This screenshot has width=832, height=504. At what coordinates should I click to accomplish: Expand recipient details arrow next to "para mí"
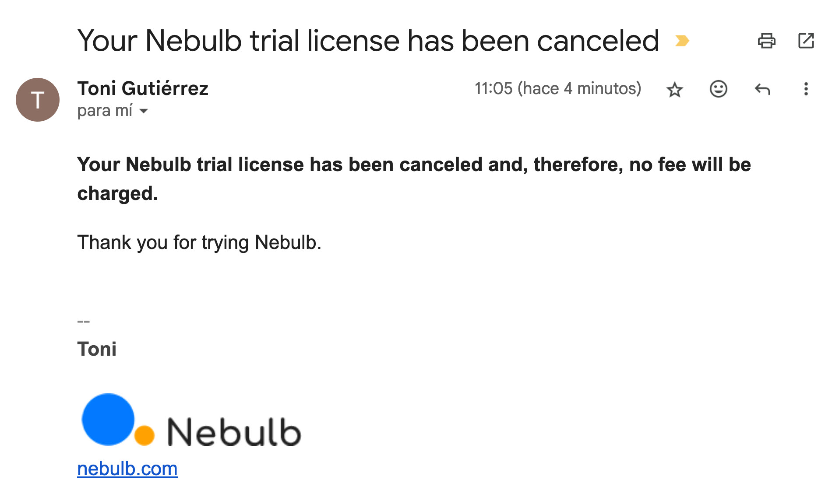click(144, 111)
